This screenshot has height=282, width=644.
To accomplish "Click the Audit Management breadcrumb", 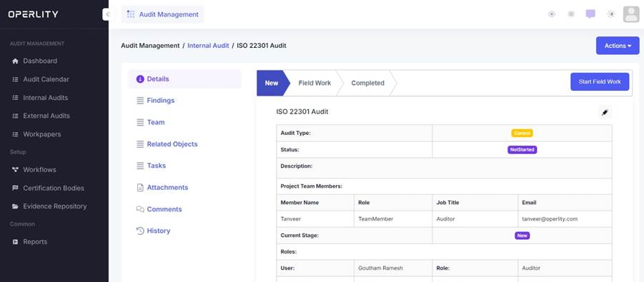I will point(150,46).
